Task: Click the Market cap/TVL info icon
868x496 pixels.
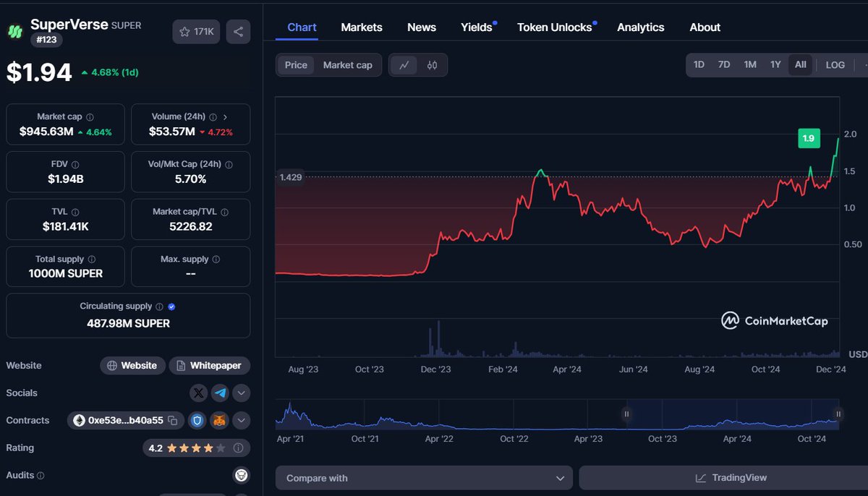Action: coord(224,213)
